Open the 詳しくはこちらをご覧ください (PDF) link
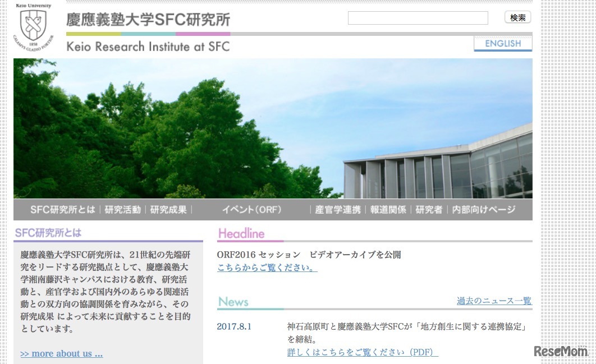The height and width of the screenshot is (364, 596). [x=363, y=352]
